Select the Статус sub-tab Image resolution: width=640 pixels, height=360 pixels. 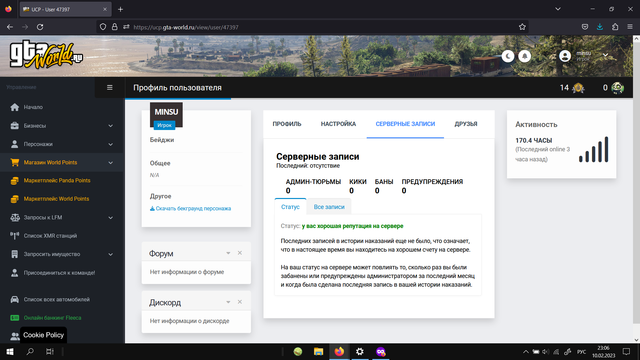coord(290,207)
